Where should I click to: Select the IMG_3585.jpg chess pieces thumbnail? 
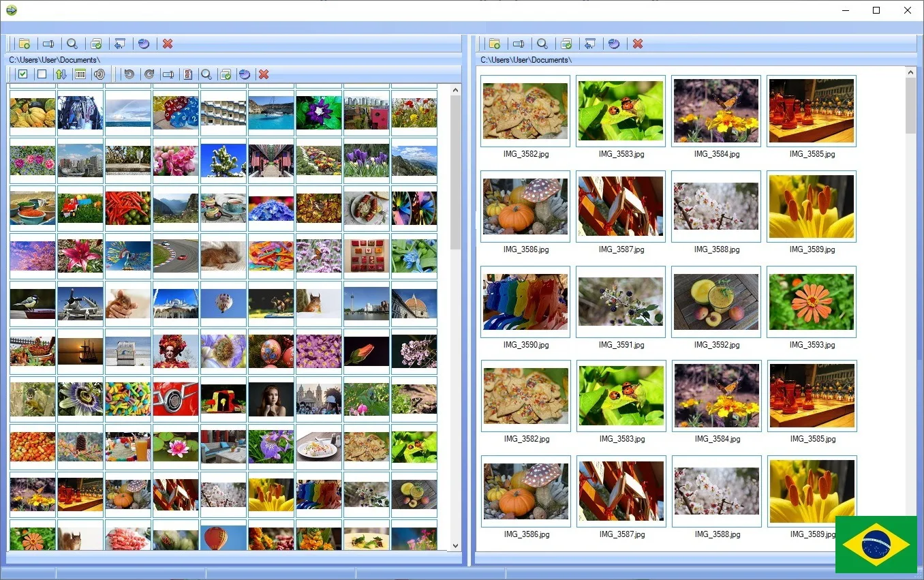[x=811, y=109]
